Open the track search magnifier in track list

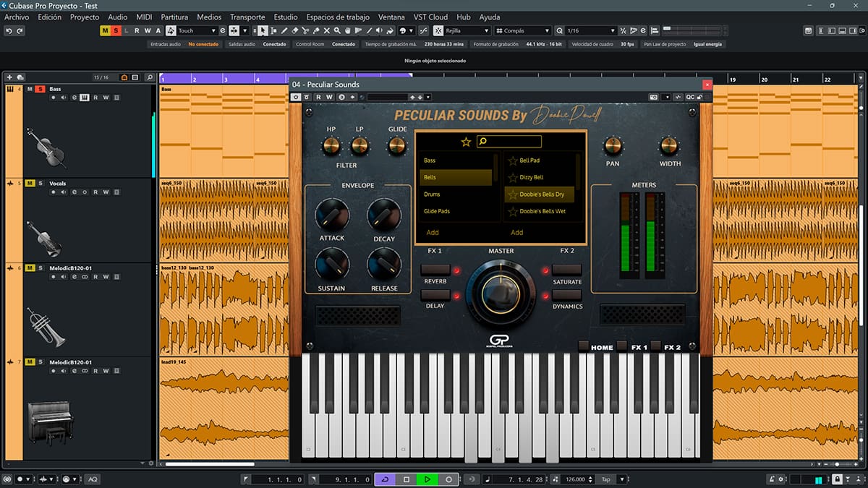(149, 77)
